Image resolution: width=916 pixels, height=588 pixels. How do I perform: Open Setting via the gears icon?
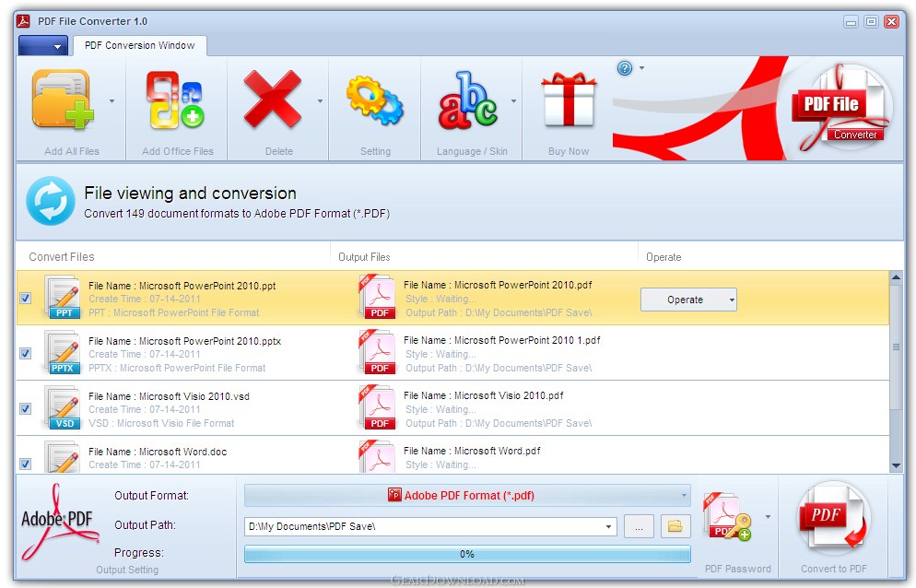tap(374, 100)
